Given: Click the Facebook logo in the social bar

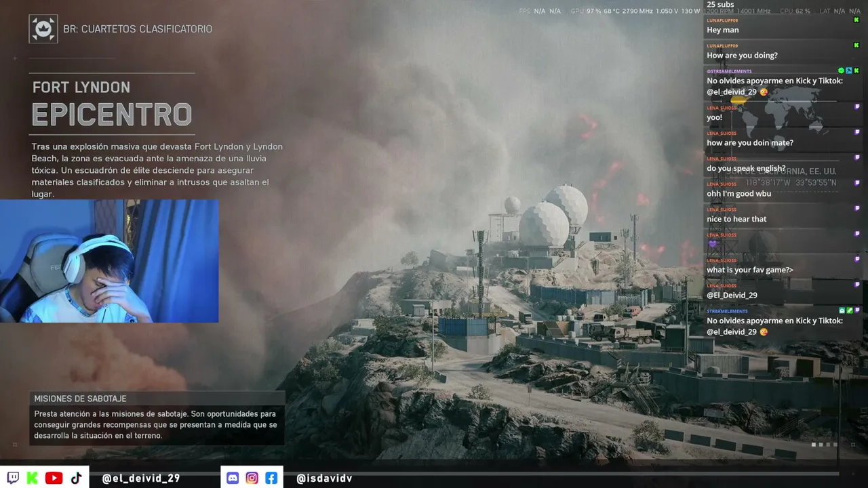Looking at the screenshot, I should [271, 478].
